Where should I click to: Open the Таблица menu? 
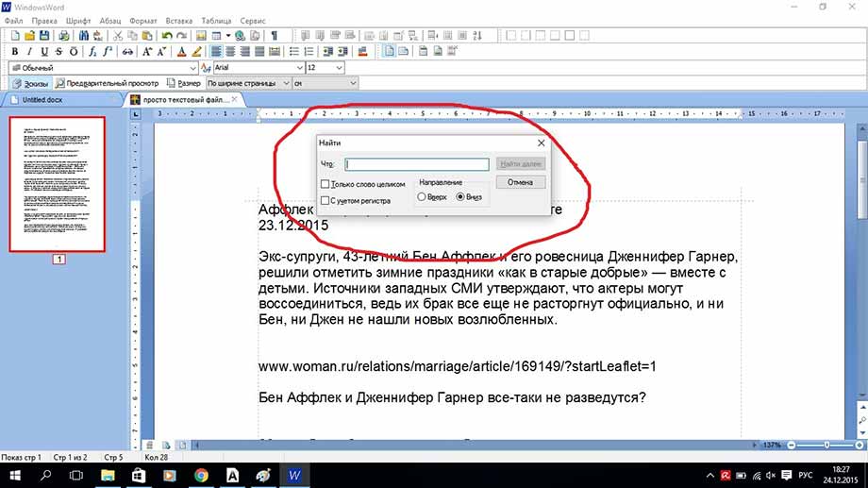[216, 21]
